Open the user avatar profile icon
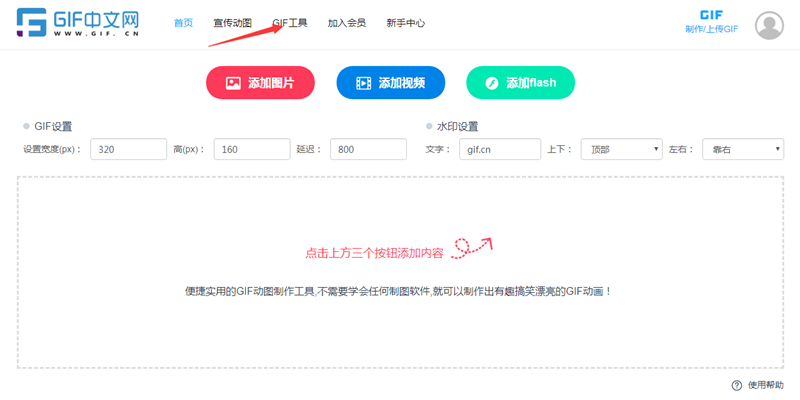The width and height of the screenshot is (800, 400). [769, 25]
